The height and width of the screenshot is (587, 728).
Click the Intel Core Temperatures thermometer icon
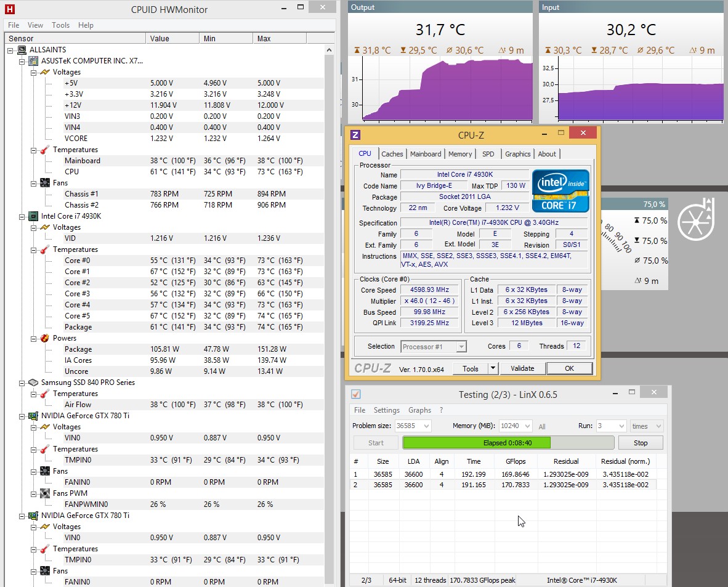tap(44, 249)
